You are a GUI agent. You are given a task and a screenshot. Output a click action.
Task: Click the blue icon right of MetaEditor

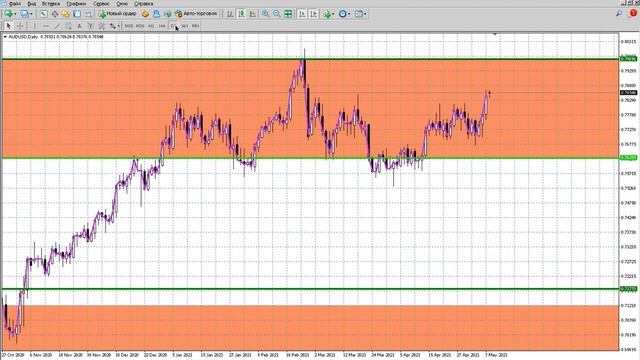click(x=156, y=14)
